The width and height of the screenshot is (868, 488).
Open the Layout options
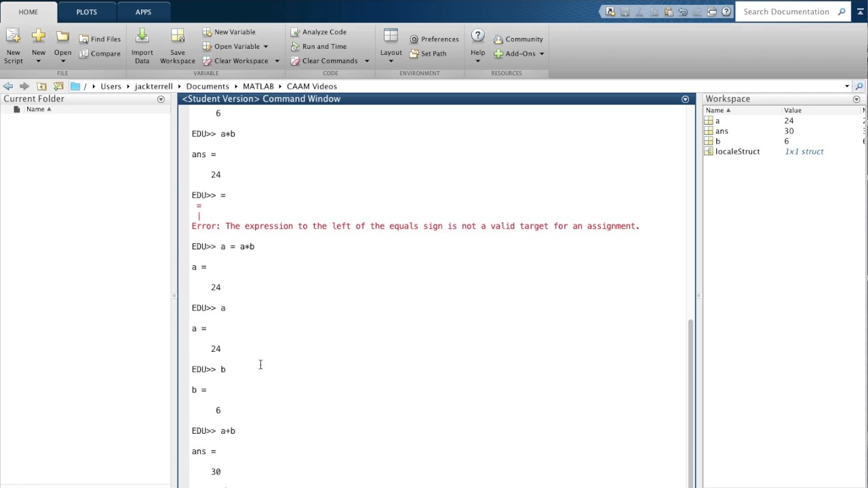(391, 46)
